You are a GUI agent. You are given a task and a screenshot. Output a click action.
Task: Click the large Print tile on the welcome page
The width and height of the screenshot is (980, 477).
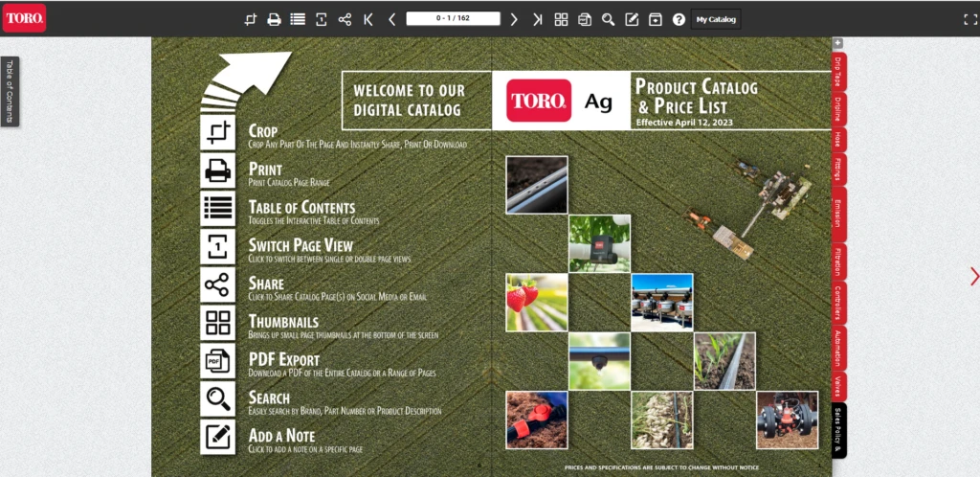(x=217, y=170)
